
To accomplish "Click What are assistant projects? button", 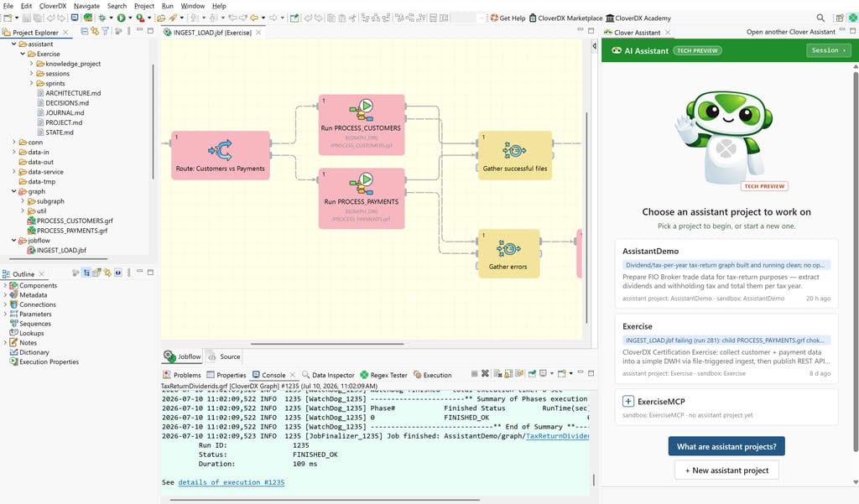I will coord(726,446).
